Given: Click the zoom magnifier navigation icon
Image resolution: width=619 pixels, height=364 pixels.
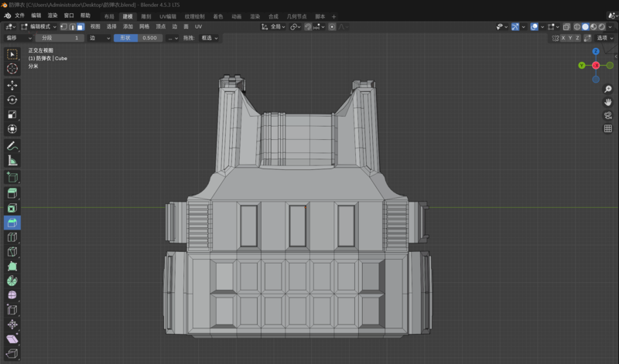Looking at the screenshot, I should 608,90.
